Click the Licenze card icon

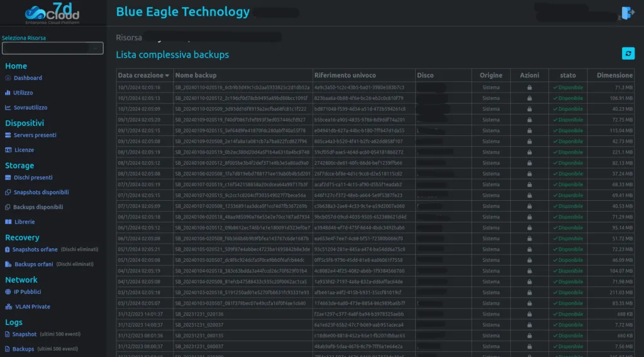pyautogui.click(x=8, y=150)
